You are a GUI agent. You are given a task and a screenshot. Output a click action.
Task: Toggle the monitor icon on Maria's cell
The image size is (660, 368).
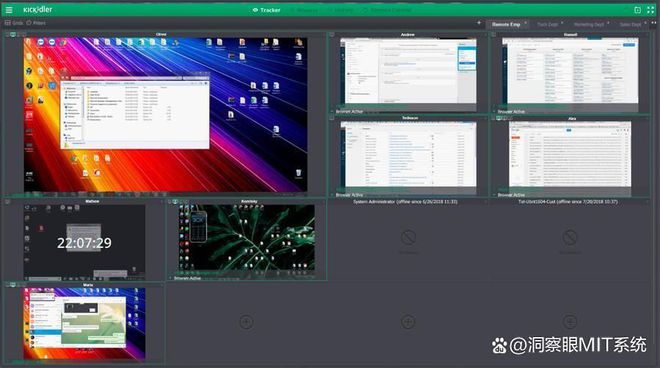coord(13,285)
